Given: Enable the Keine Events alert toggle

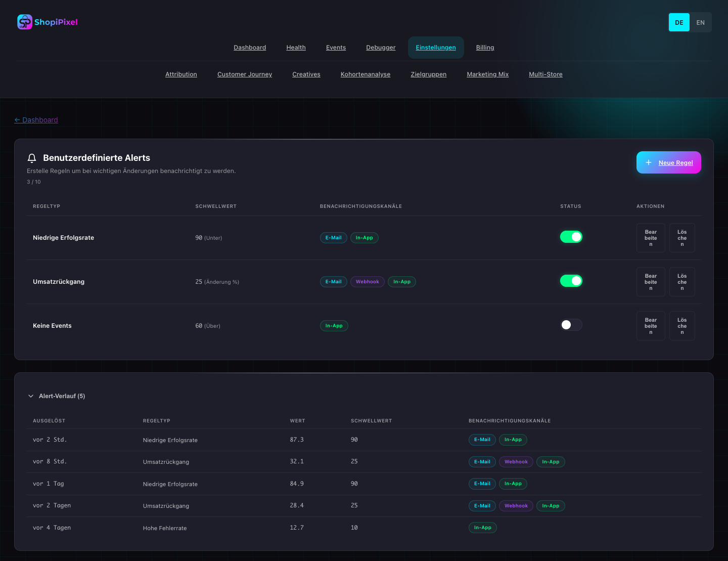Looking at the screenshot, I should point(571,325).
